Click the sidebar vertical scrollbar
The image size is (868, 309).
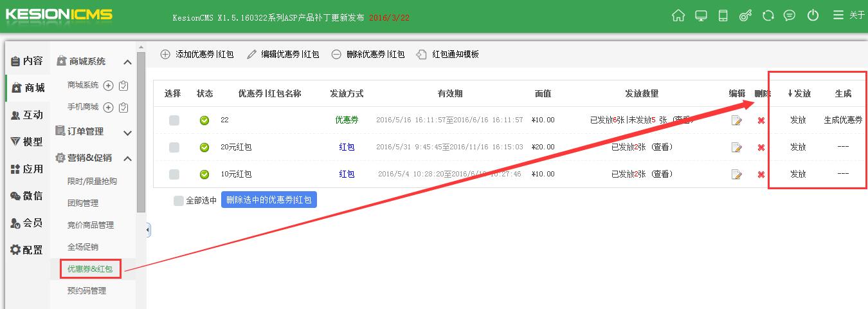click(x=141, y=129)
